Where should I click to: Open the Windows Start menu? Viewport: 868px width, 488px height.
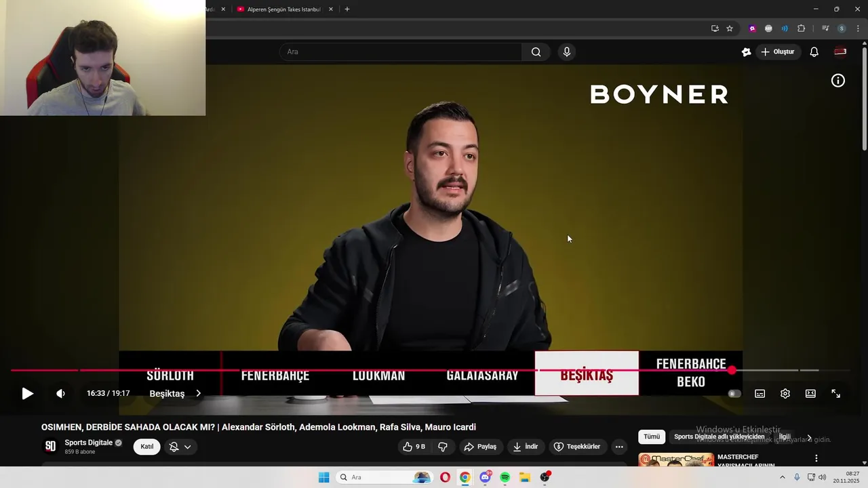point(324,478)
